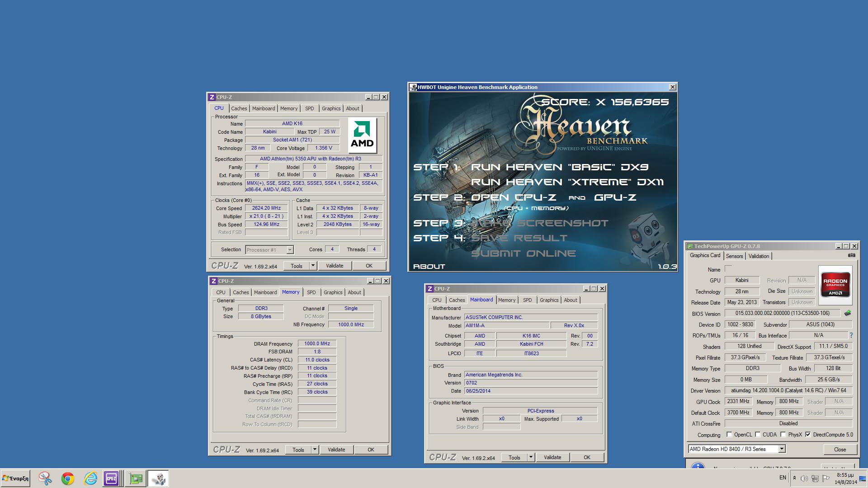Click the volume speaker tray icon
Image resolution: width=868 pixels, height=488 pixels.
[x=804, y=479]
